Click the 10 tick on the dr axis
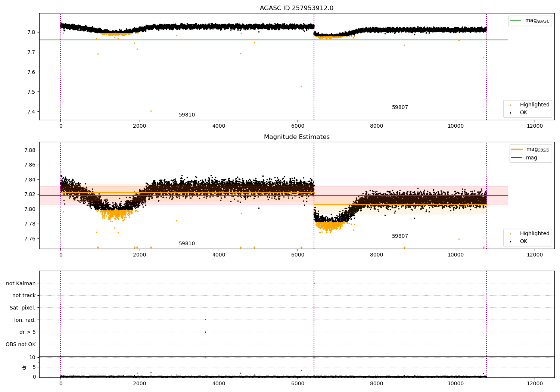This screenshot has height=392, width=560. coord(32,357)
